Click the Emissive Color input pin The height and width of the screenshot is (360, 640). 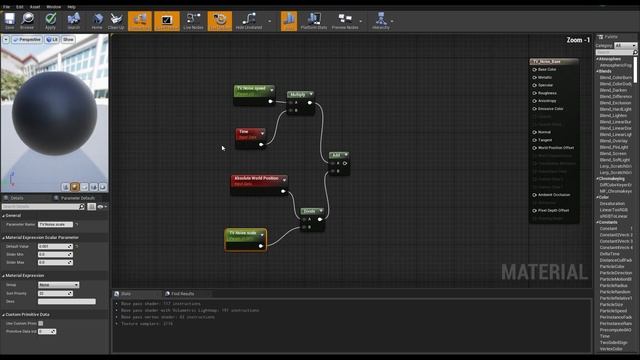534,109
